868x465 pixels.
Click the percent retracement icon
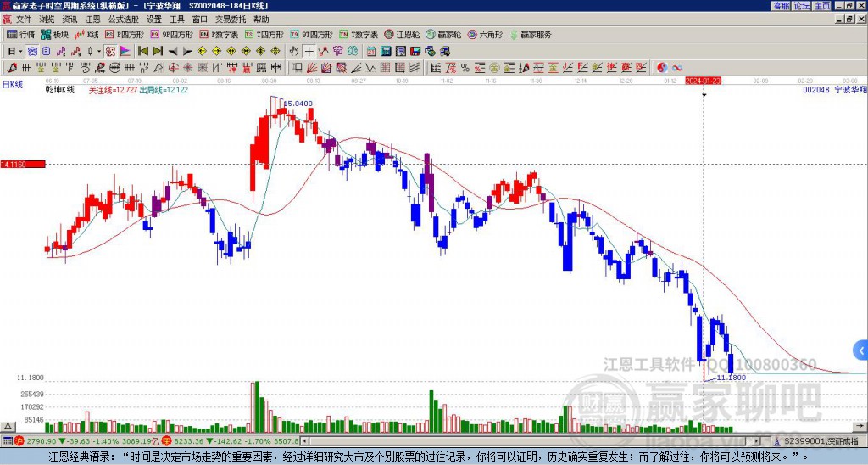[465, 68]
